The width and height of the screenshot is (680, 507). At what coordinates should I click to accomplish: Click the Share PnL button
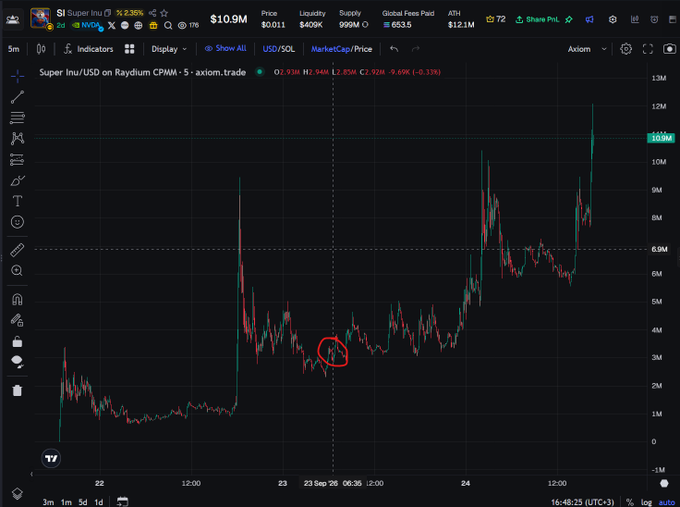(537, 19)
